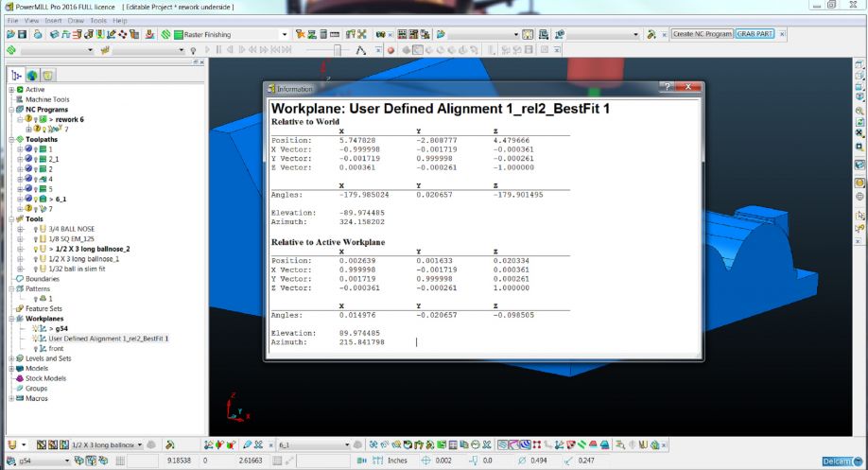Open the Tools menu
Image resolution: width=868 pixels, height=470 pixels.
(98, 21)
